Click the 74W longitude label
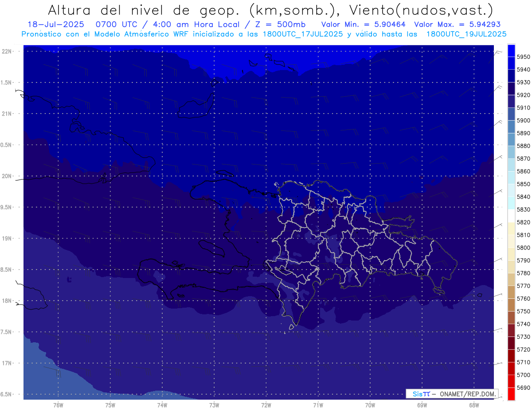 click(x=162, y=405)
